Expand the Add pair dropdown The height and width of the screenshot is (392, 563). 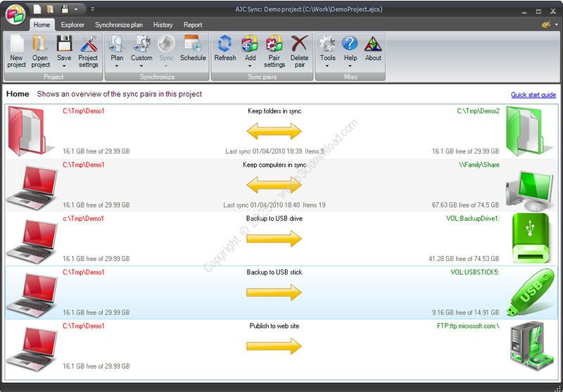click(x=250, y=66)
